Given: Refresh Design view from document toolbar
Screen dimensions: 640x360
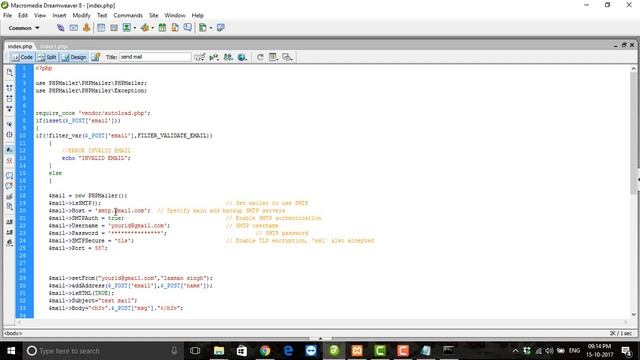Looking at the screenshot, I should [x=260, y=57].
